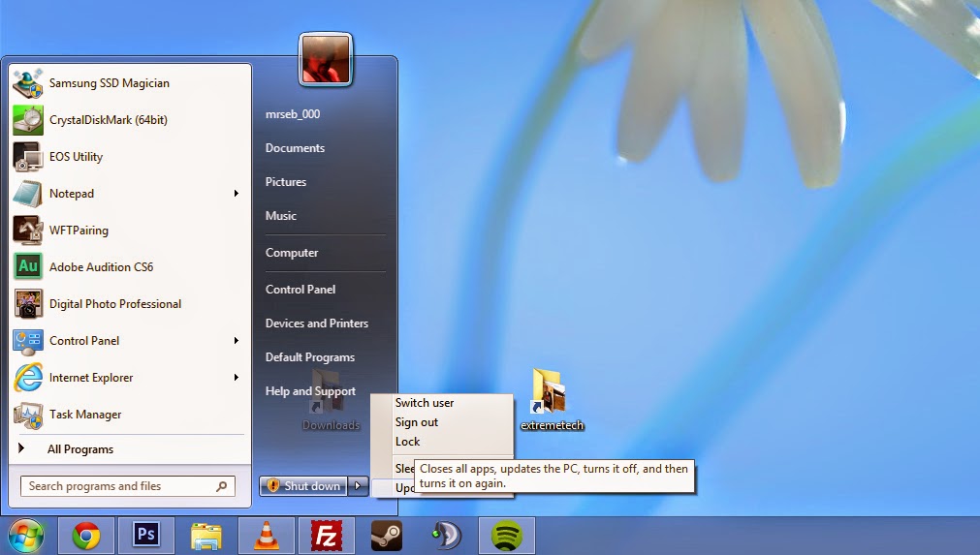Click the Notepad icon
This screenshot has height=555, width=980.
(x=28, y=194)
